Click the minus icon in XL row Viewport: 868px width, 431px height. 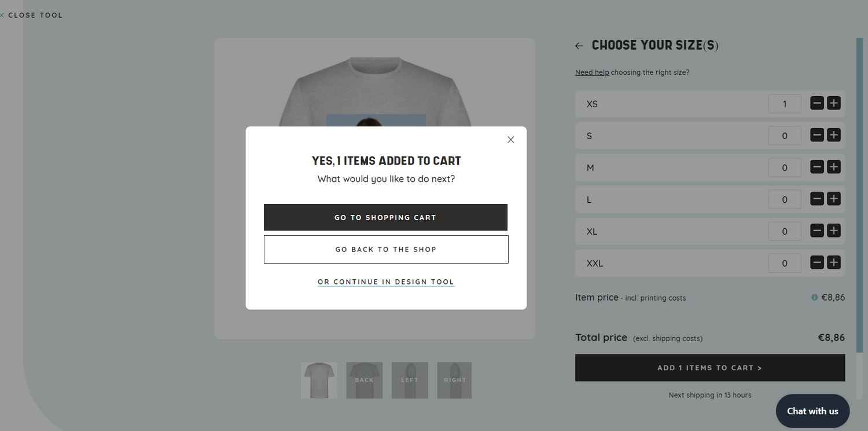(817, 231)
